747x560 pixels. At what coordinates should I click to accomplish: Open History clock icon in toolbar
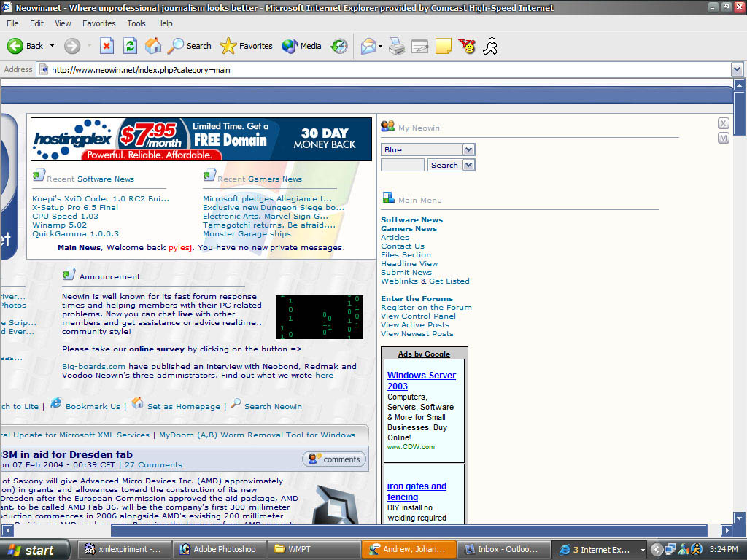click(x=339, y=46)
